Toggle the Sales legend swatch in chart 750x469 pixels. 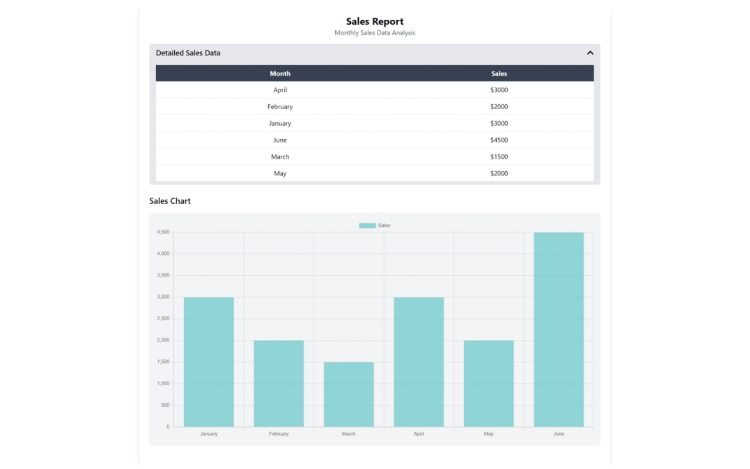click(367, 226)
